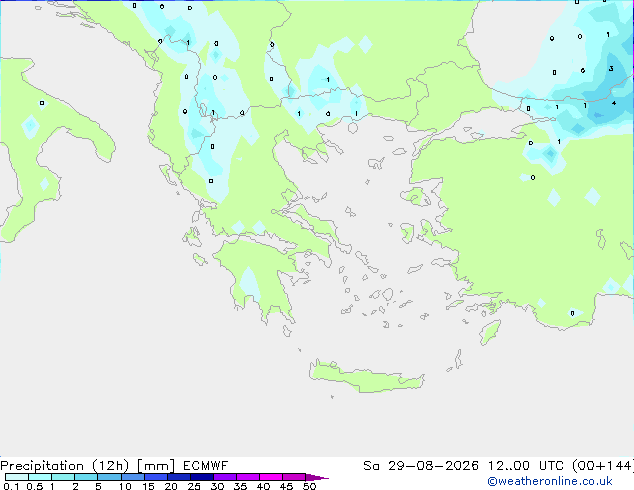This screenshot has height=490, width=634.
Task: Click the legend value '10'
Action: coord(125,486)
